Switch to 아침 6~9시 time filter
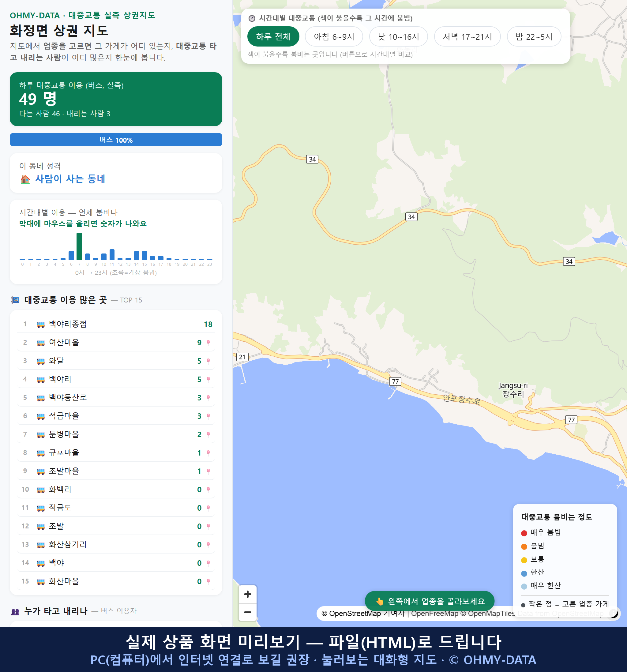This screenshot has width=627, height=672. tap(334, 36)
